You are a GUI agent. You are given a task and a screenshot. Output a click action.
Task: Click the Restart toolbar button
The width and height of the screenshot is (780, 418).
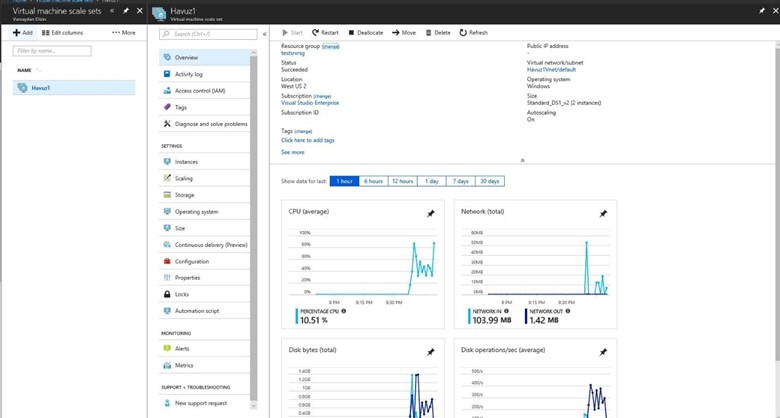(326, 33)
